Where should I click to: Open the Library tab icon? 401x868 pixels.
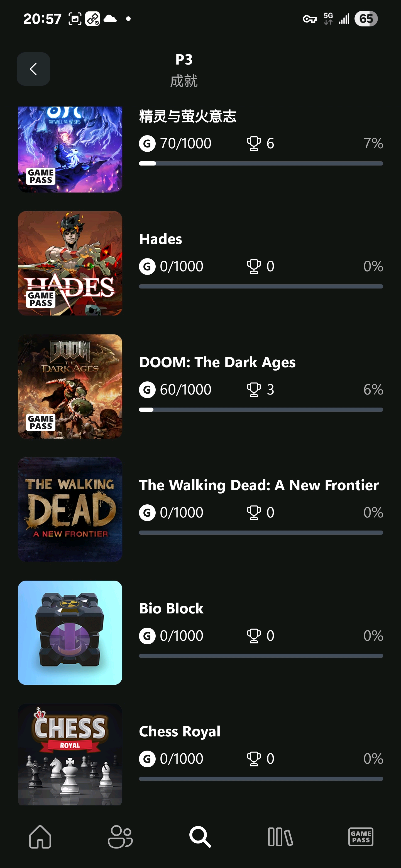click(280, 836)
